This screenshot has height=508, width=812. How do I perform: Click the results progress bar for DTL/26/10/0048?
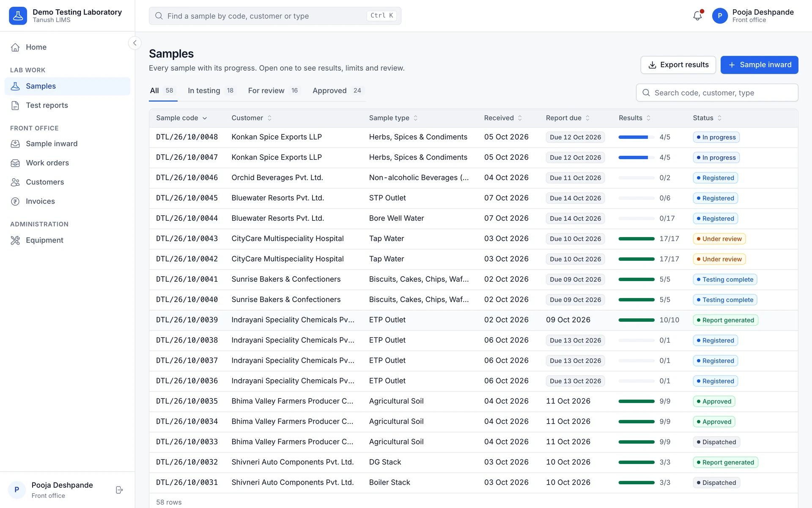[636, 137]
